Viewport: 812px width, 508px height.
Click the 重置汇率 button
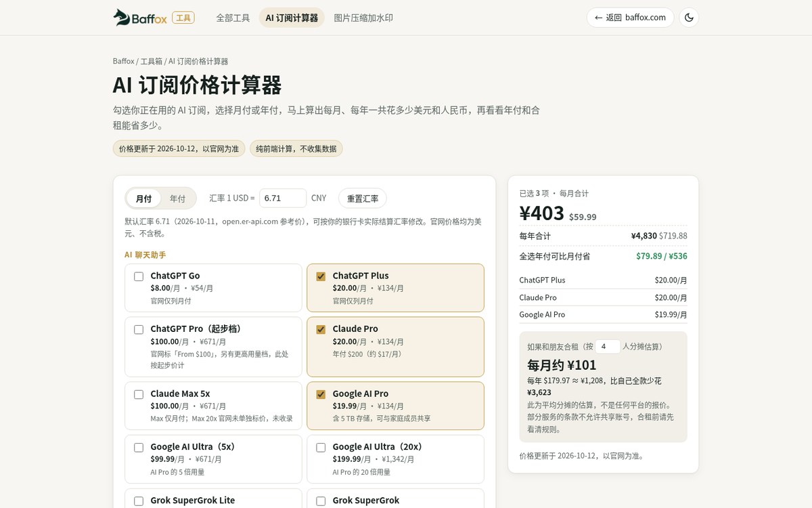click(x=363, y=198)
